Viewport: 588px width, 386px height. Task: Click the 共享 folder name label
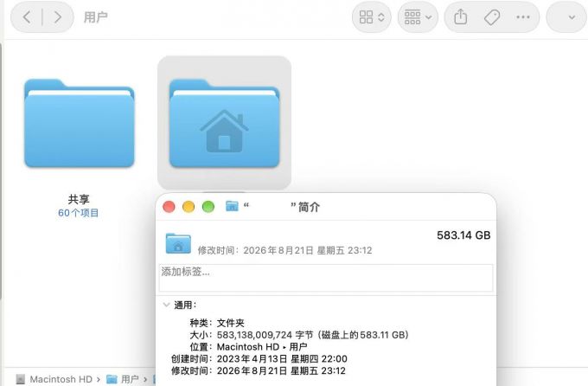click(x=79, y=199)
